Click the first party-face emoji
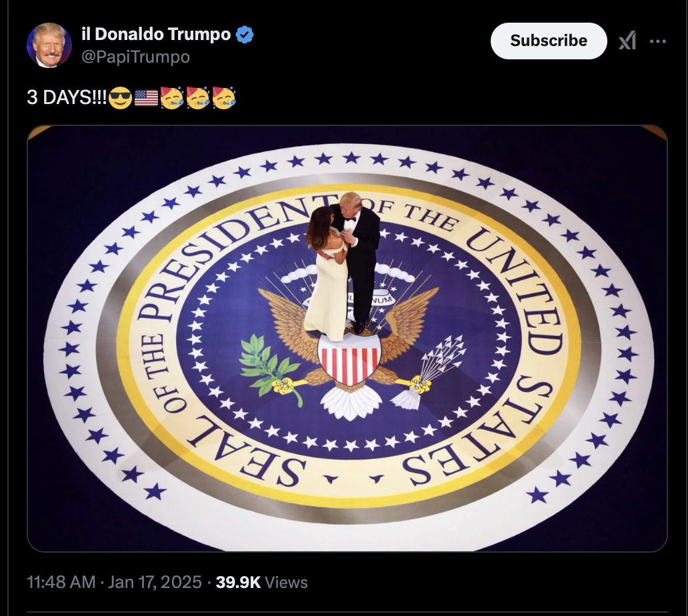This screenshot has height=616, width=688. click(172, 97)
